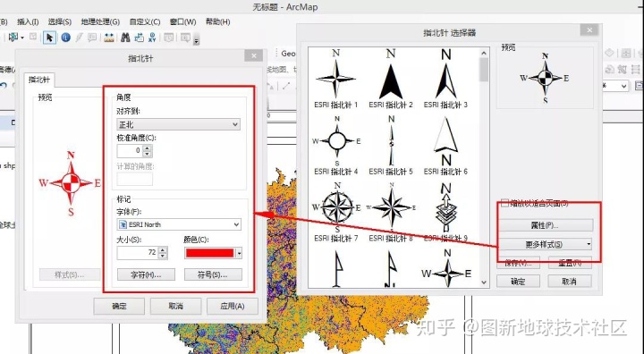Image resolution: width=644 pixels, height=354 pixels.
Task: Choose ESRI 指北针 2 north arrow
Action: tap(391, 79)
